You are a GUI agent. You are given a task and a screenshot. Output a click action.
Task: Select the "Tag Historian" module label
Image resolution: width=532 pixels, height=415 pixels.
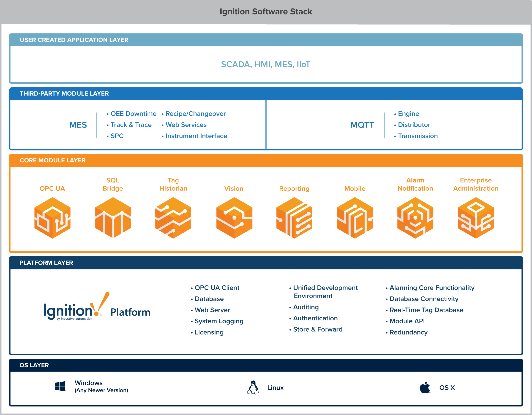[x=173, y=184]
